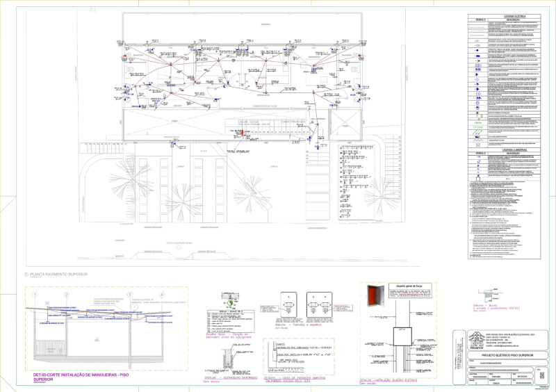The width and height of the screenshot is (556, 392).
Task: Click the 'LEGENDA LUMINÁRIAS' table header
Action: pos(516,149)
